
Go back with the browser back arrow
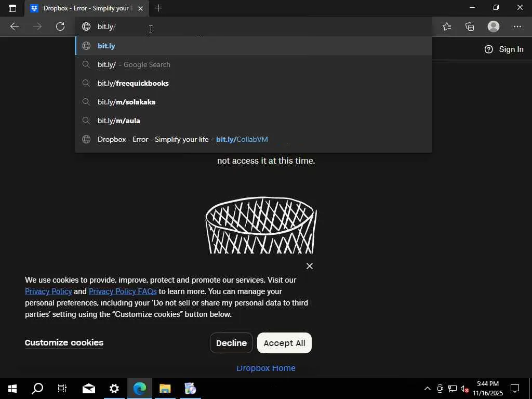click(14, 26)
